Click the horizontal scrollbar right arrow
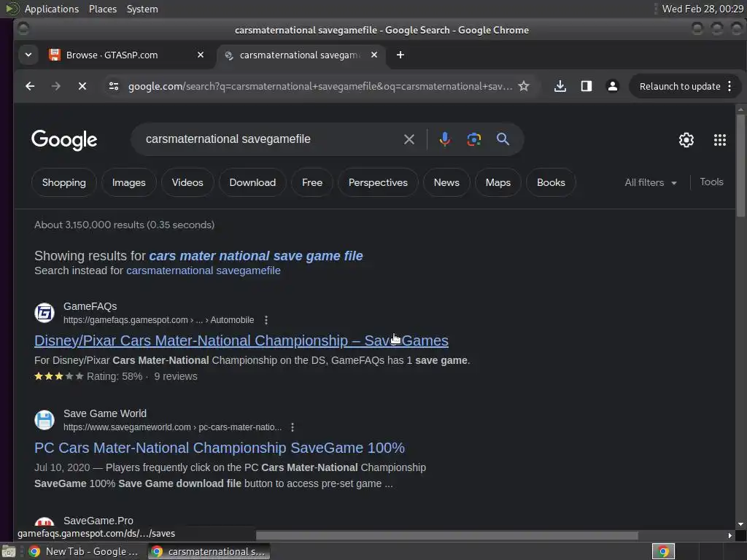The image size is (747, 560). 729,535
